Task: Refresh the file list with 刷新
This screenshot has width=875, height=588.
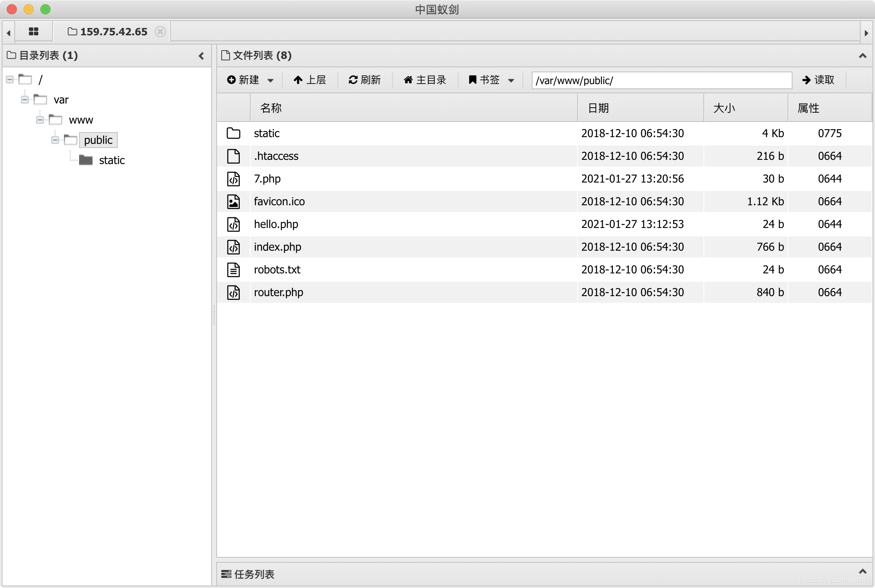Action: [364, 80]
